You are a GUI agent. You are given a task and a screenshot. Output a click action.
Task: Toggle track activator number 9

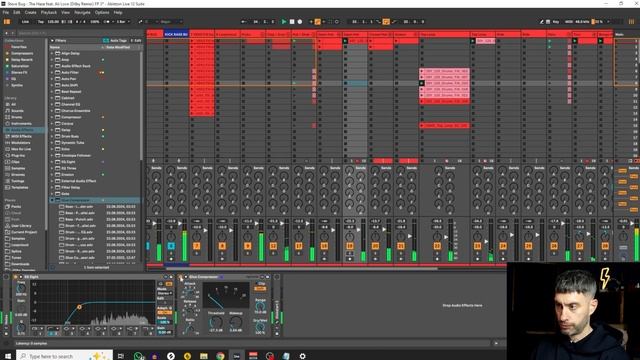tap(248, 246)
